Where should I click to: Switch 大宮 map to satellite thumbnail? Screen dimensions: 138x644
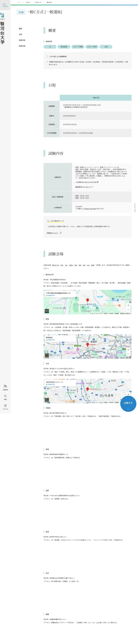(x=47, y=400)
